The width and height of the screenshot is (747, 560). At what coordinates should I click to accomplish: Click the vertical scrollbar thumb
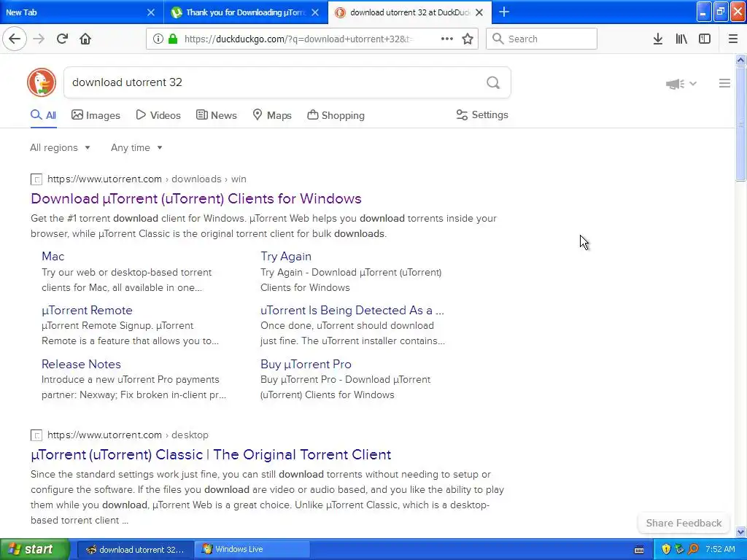740,123
